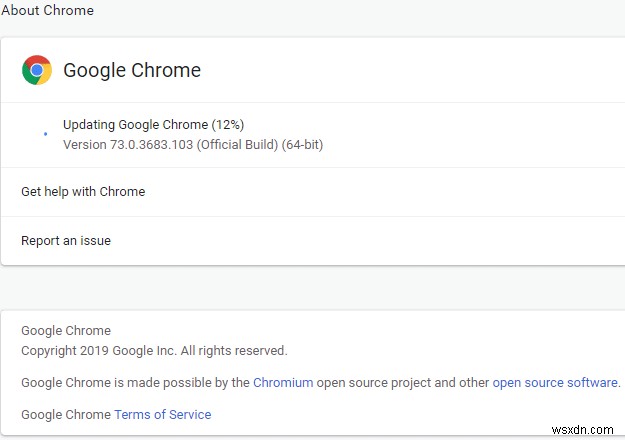Click the Updating Google Chrome (12%) status text
The image size is (625, 440).
[x=153, y=124]
